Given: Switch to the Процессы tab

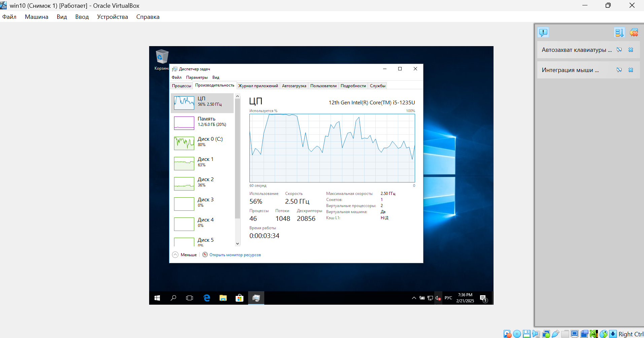Looking at the screenshot, I should [181, 86].
